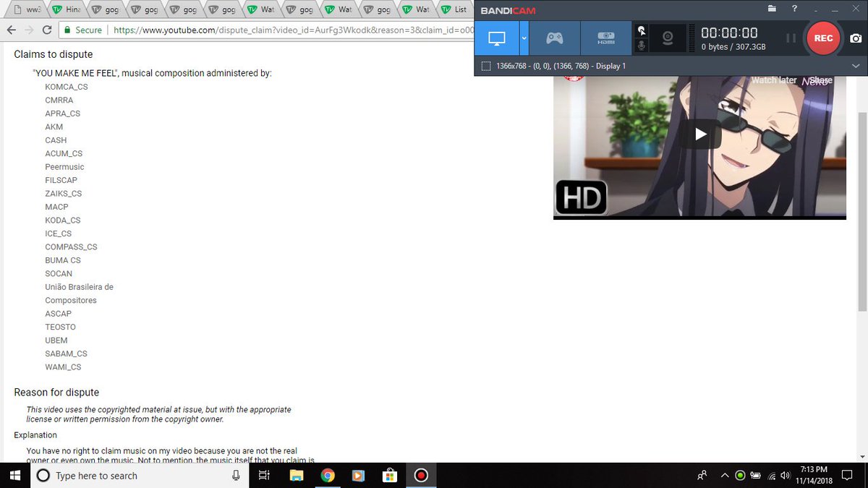Click 'ICE_CS' in the claims list
Image resolution: width=868 pixels, height=488 pixels.
59,234
